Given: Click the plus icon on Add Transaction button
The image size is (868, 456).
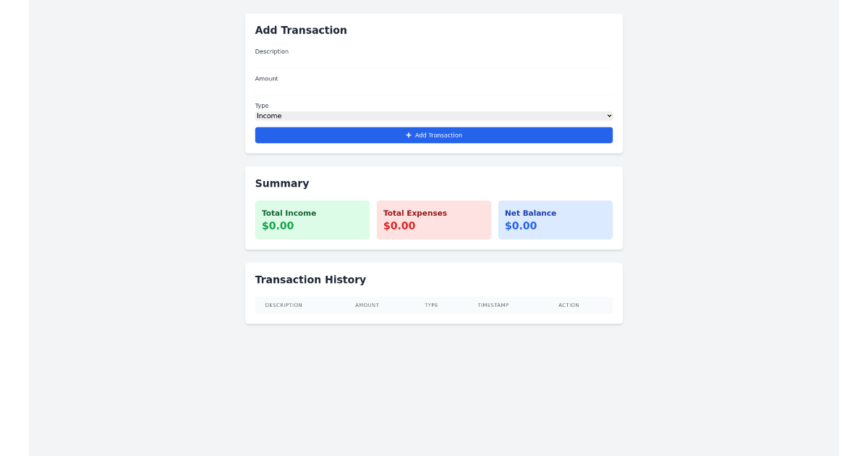Looking at the screenshot, I should click(409, 135).
